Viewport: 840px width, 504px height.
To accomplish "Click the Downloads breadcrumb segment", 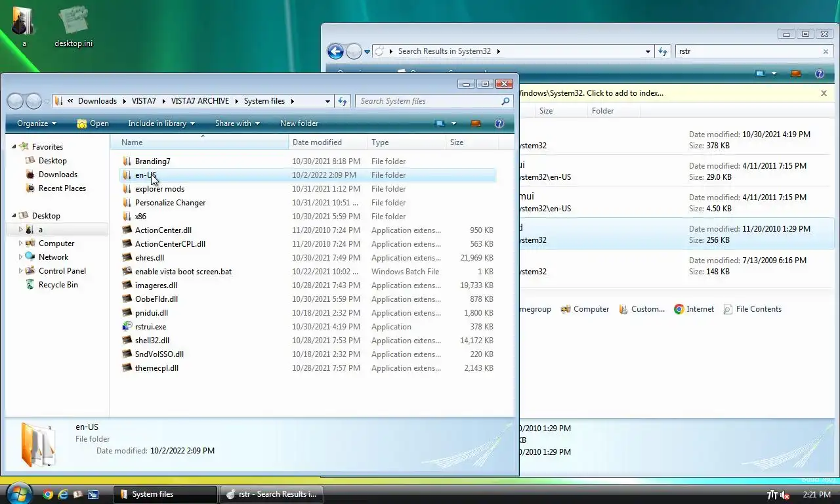I will coord(97,101).
